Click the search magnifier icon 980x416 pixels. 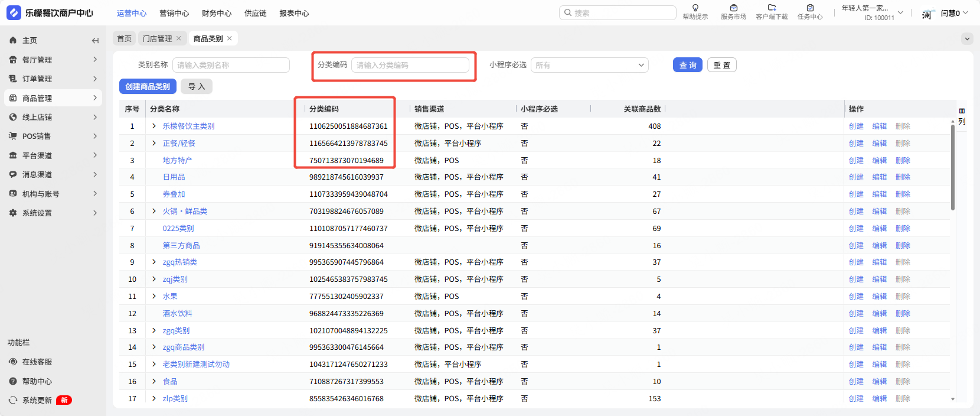click(568, 12)
